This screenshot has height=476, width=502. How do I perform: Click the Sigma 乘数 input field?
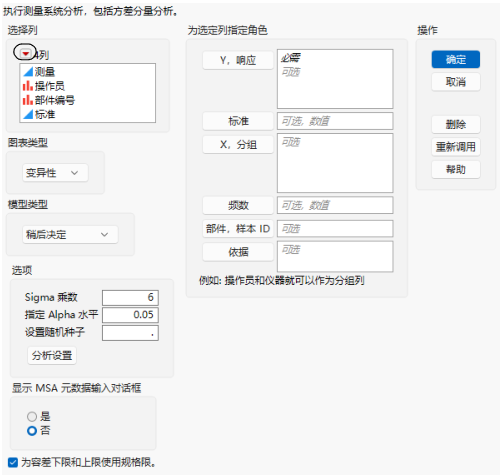(x=130, y=297)
